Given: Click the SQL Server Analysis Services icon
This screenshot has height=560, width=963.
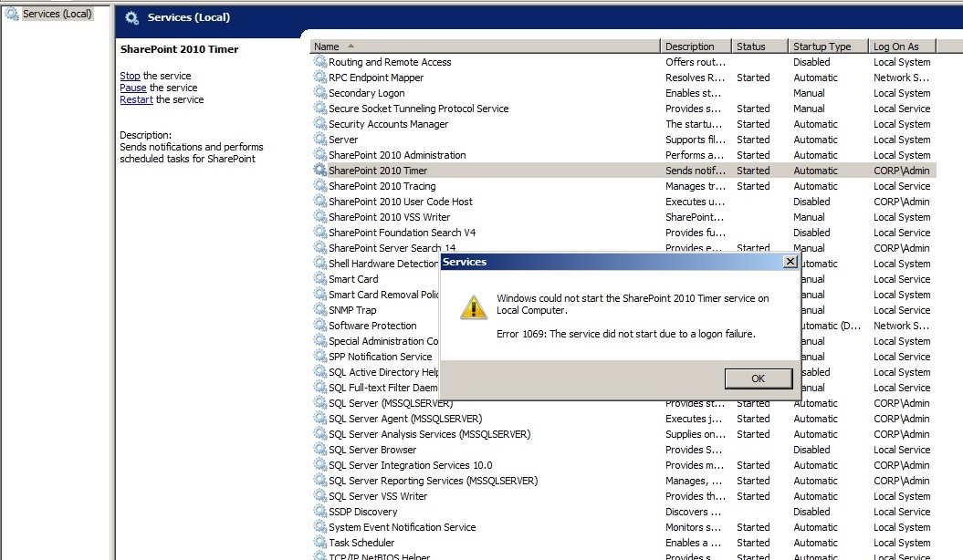Looking at the screenshot, I should click(x=319, y=433).
